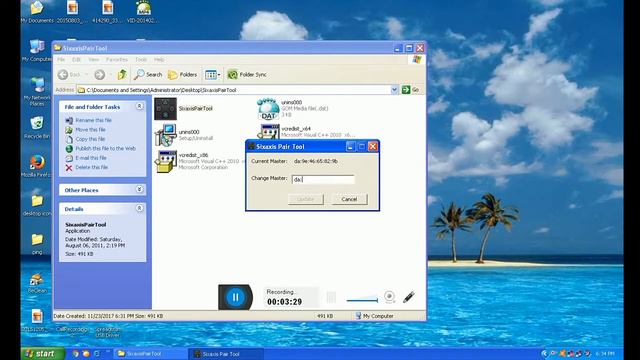Image resolution: width=640 pixels, height=360 pixels.
Task: Click Rename this file link
Action: (93, 120)
